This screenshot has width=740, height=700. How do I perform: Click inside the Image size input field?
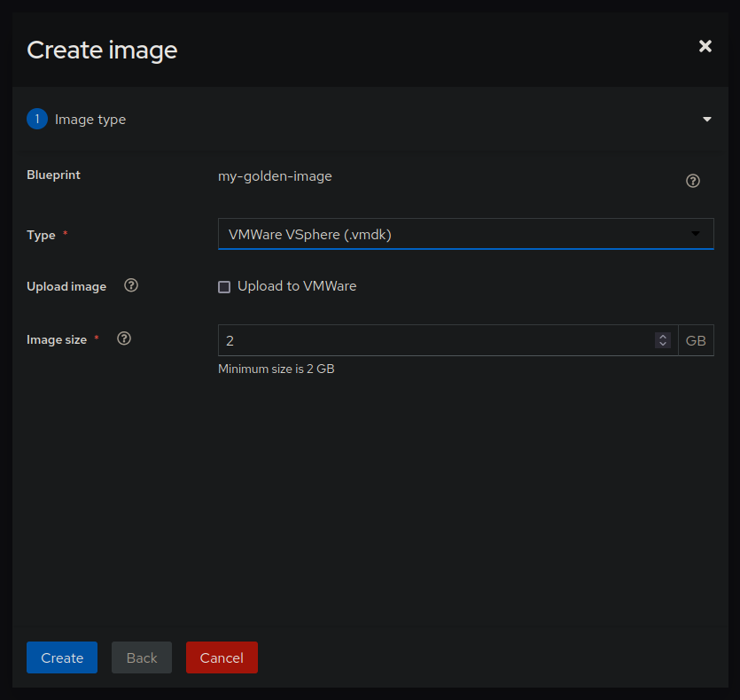399,339
